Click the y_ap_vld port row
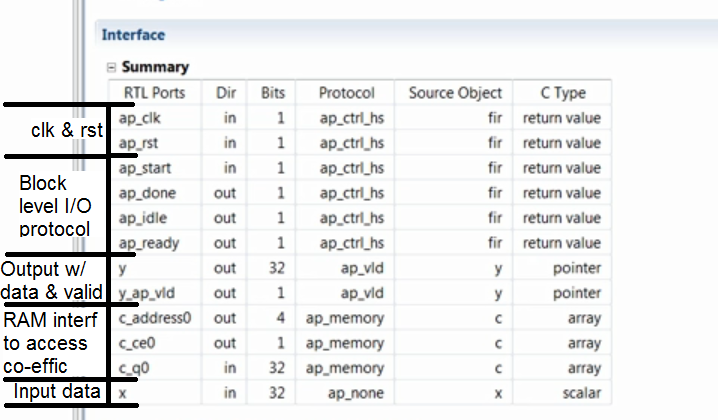This screenshot has height=420, width=718. point(360,293)
